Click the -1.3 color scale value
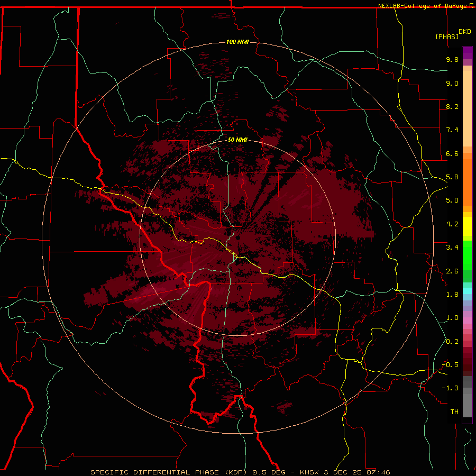The height and width of the screenshot is (476, 476). pyautogui.click(x=450, y=388)
